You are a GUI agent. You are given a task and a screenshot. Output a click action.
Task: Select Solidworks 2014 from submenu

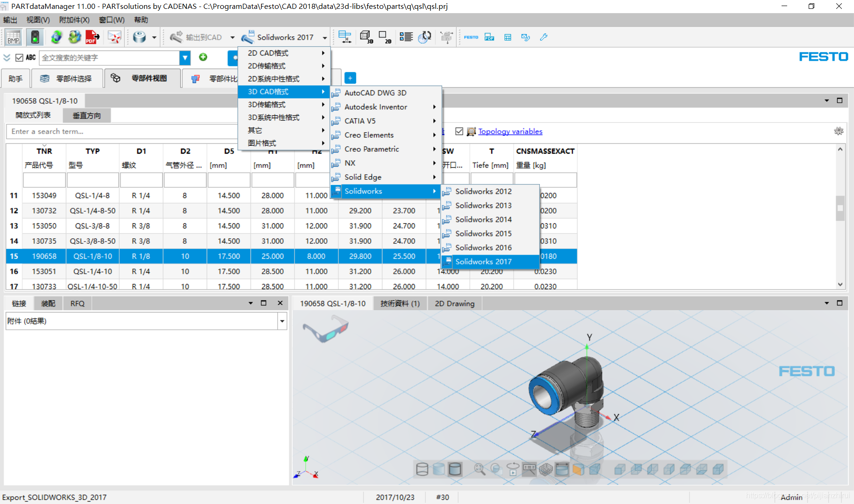(490, 220)
